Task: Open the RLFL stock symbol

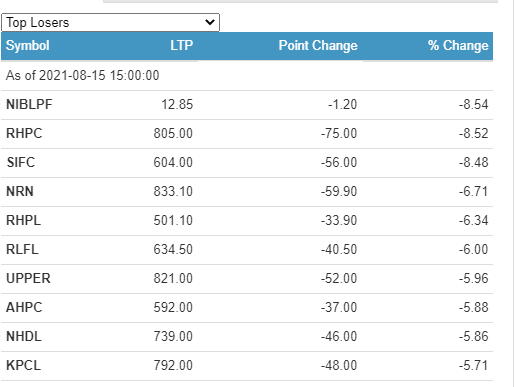Action: click(22, 250)
